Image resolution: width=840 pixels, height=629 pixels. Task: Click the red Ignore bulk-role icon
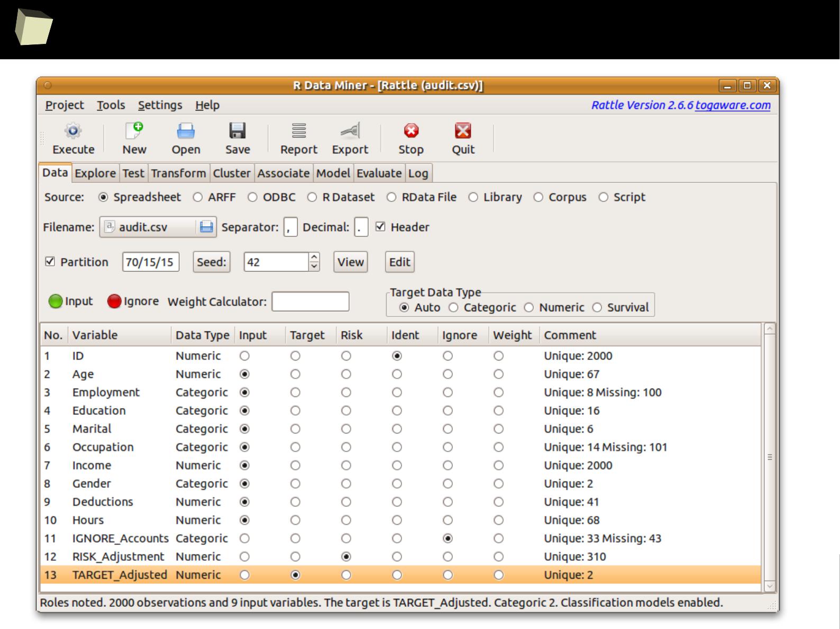point(114,301)
